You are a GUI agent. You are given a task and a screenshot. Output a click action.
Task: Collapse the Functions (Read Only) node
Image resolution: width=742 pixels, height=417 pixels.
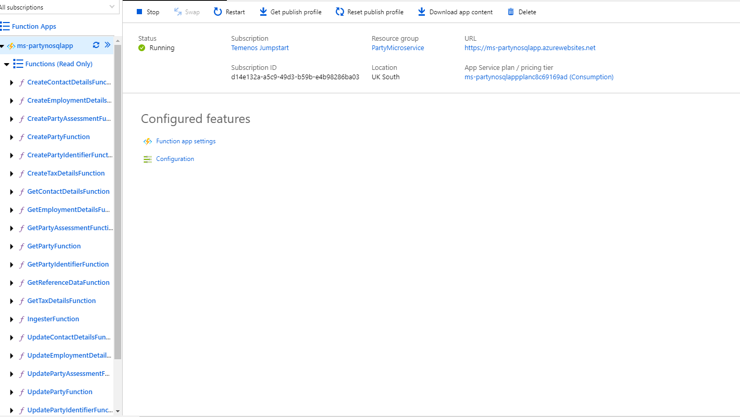point(7,64)
